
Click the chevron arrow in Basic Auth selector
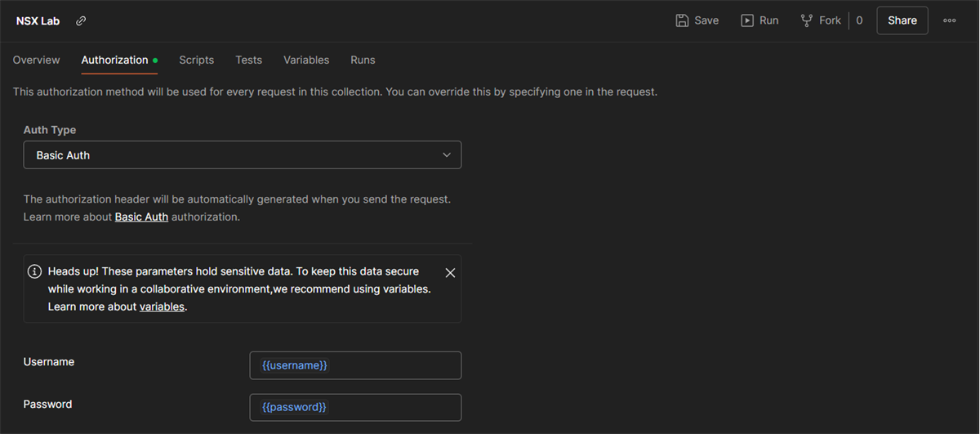pos(447,155)
